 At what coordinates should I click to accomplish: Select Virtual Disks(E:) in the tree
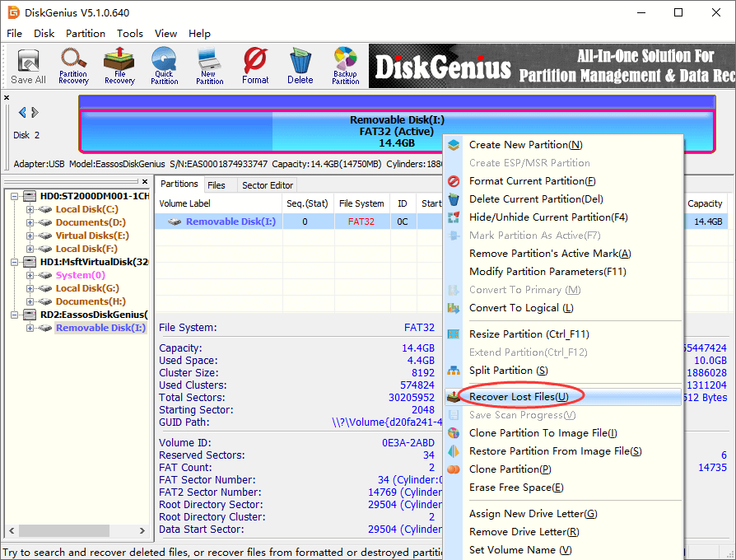click(91, 236)
